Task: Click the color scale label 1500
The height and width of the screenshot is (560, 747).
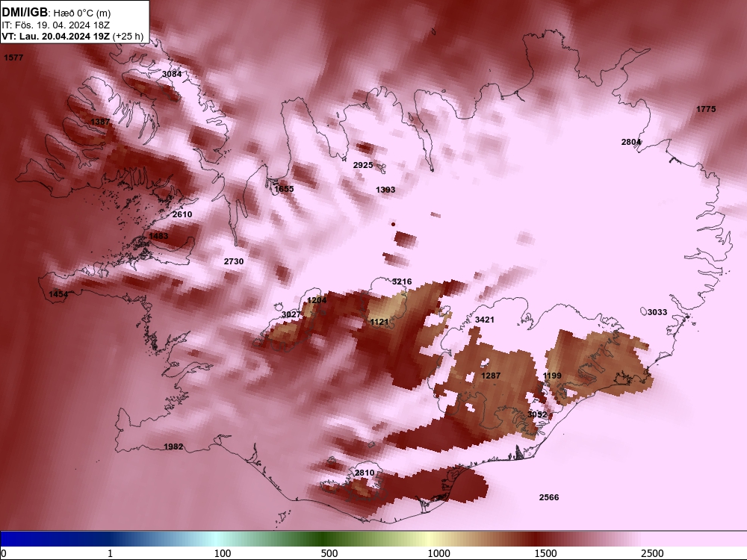Action: (x=545, y=553)
